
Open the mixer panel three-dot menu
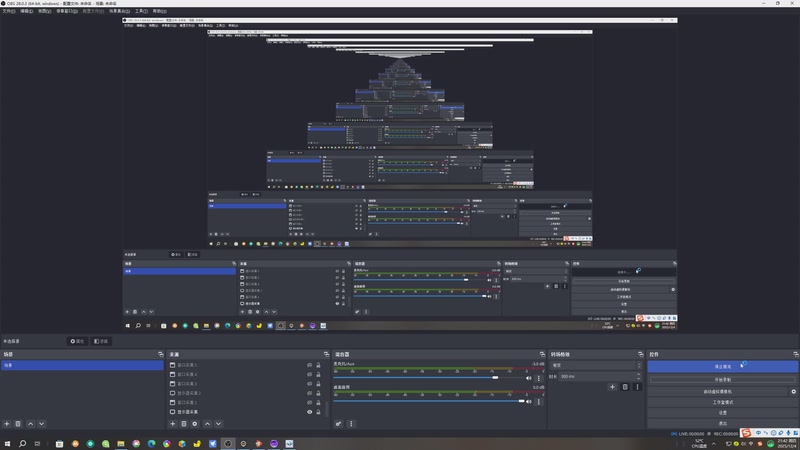(x=351, y=423)
